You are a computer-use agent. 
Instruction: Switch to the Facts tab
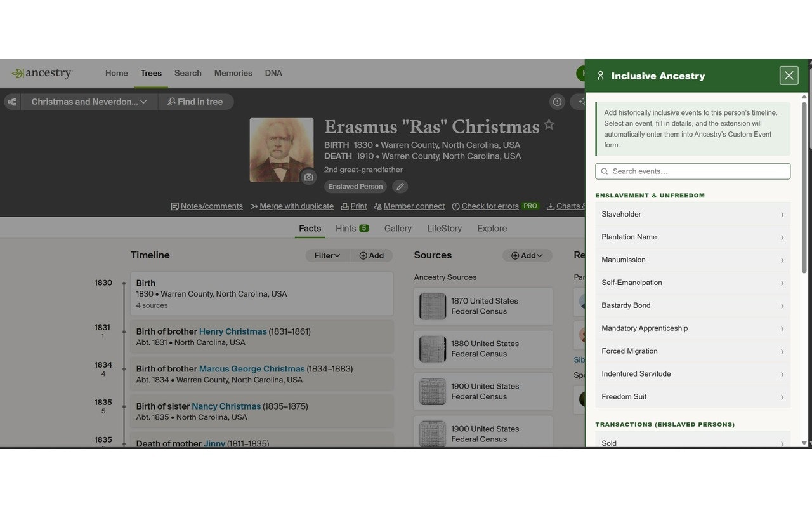310,229
